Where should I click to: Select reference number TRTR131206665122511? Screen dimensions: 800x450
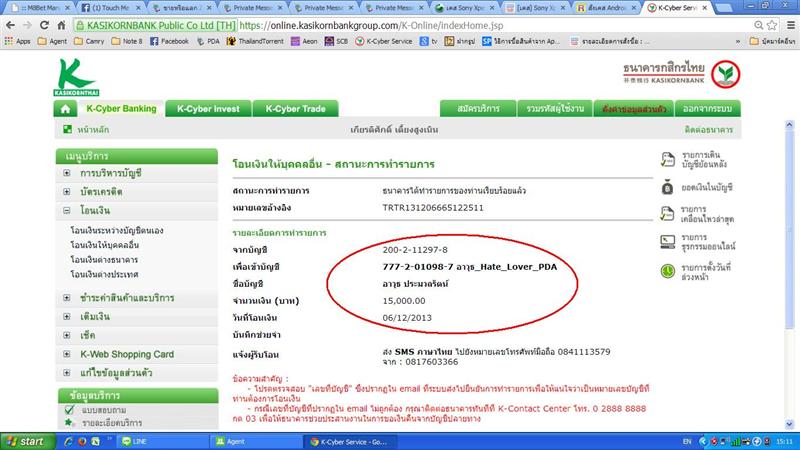(433, 208)
